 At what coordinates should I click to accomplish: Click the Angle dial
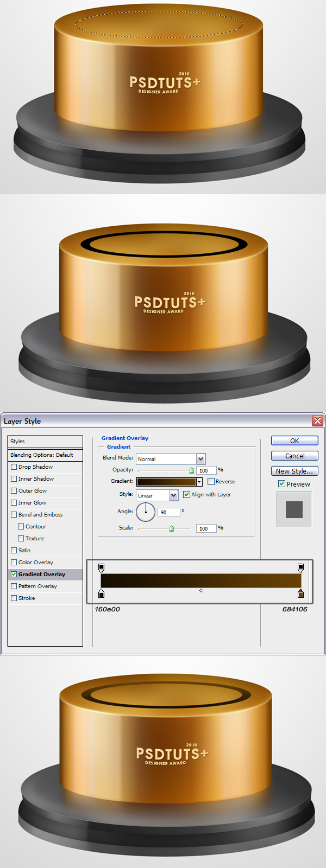[x=146, y=512]
